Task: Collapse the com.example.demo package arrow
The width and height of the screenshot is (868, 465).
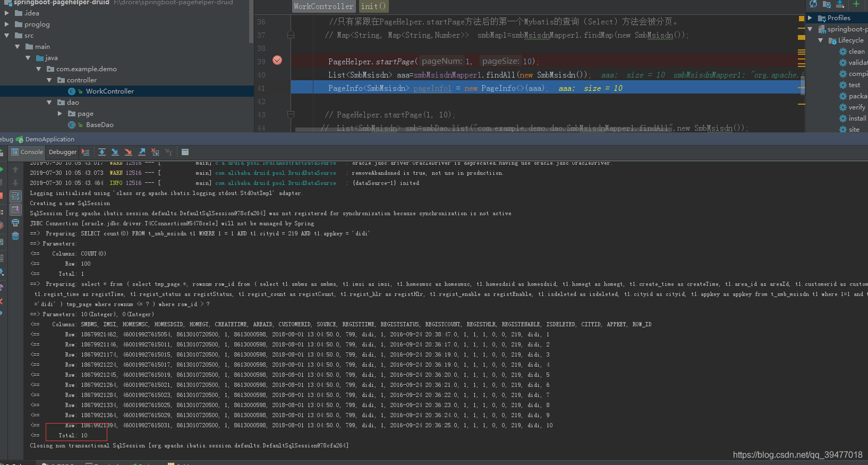Action: pos(39,69)
